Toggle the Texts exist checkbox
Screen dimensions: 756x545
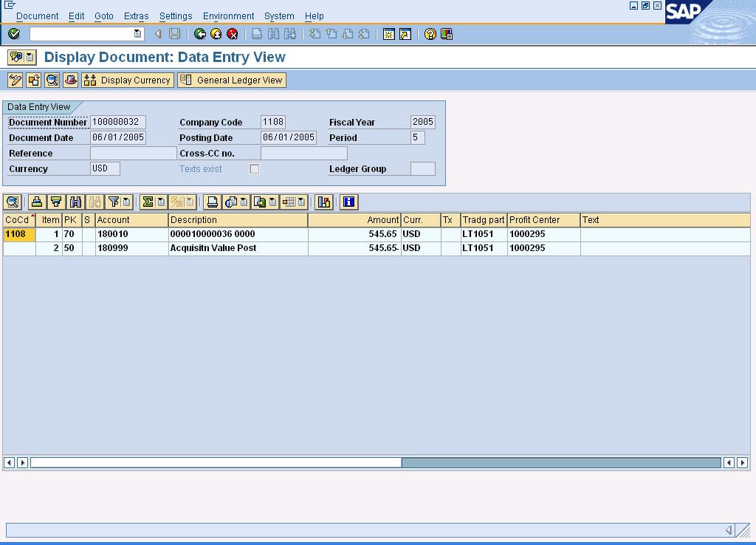coord(254,169)
